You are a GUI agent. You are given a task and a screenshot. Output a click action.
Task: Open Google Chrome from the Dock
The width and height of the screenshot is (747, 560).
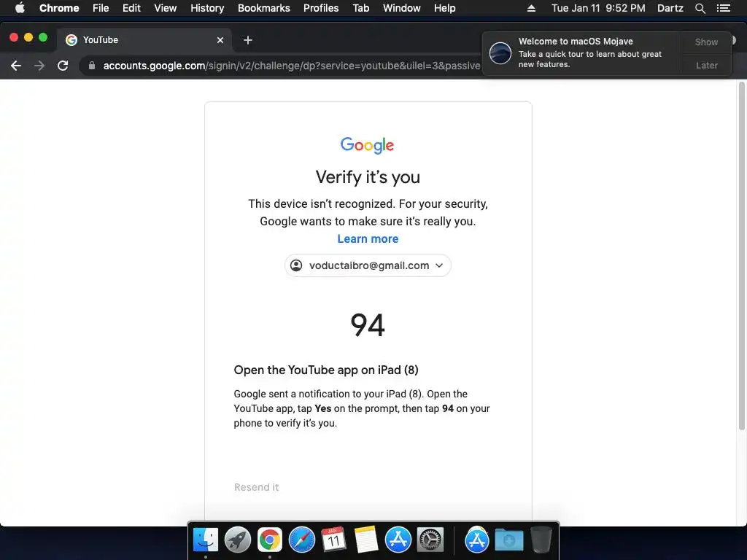[x=270, y=540]
